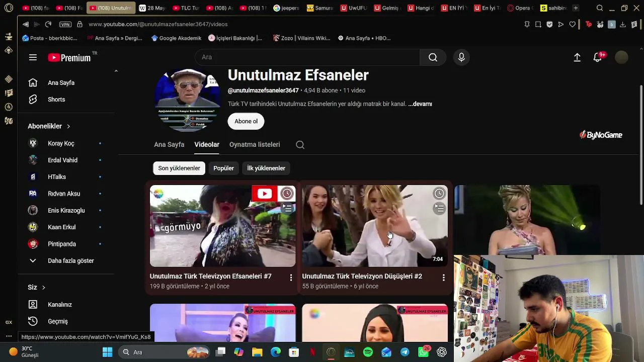Select the Popüler filter chip
The width and height of the screenshot is (644, 362).
click(223, 168)
